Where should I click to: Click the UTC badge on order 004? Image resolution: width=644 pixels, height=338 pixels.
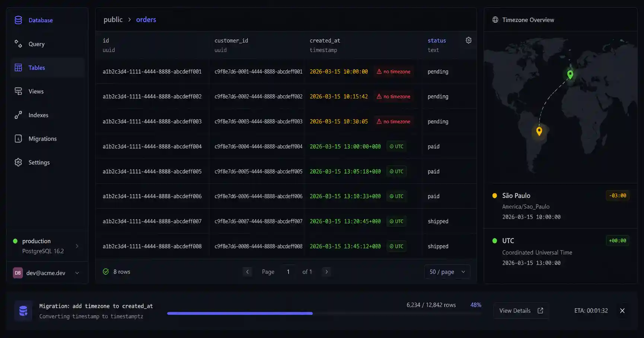[x=396, y=147]
